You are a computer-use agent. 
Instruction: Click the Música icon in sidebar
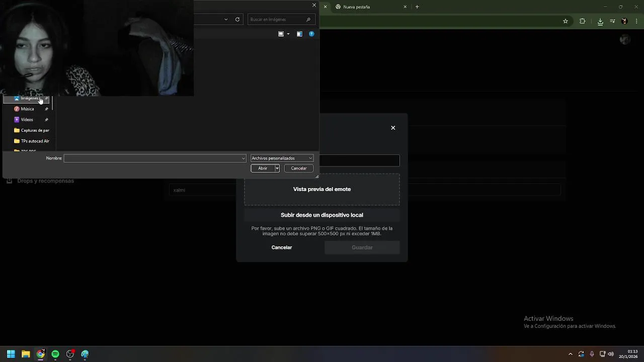pyautogui.click(x=17, y=109)
